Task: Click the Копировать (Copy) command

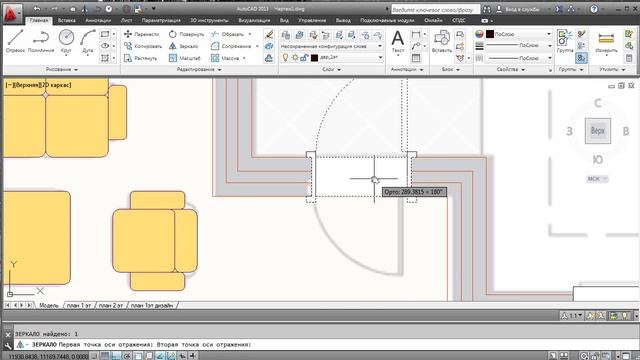Action: [x=142, y=46]
